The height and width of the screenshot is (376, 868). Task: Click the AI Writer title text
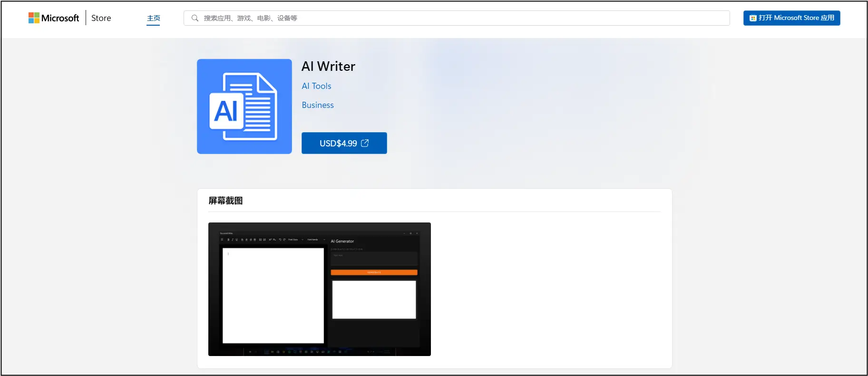coord(328,66)
